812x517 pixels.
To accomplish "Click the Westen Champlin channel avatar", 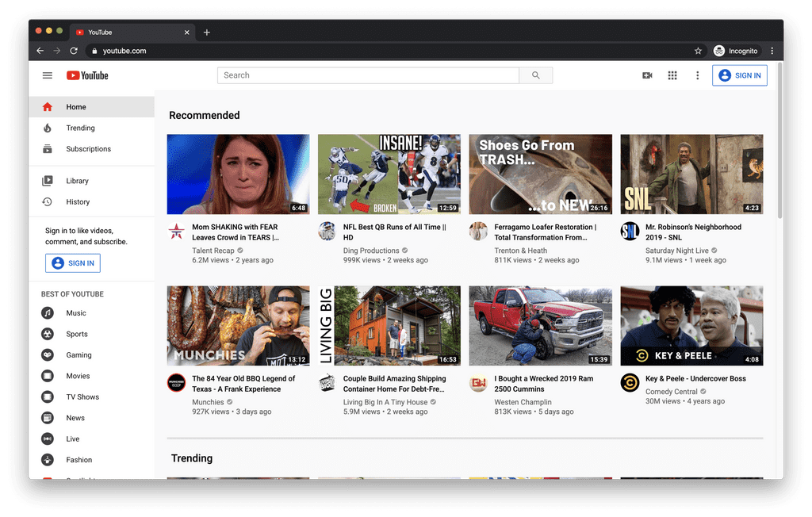I will pos(478,383).
